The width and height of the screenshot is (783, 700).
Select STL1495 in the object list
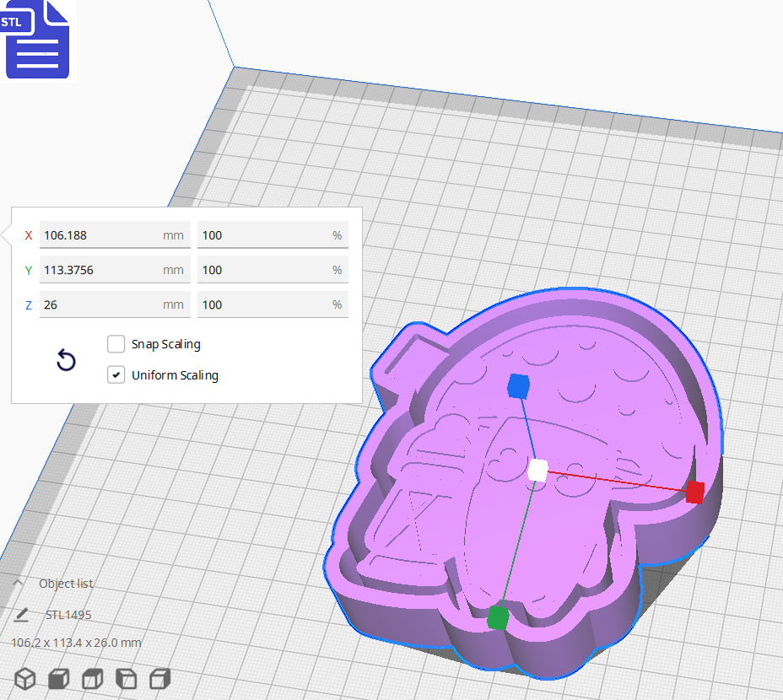(69, 614)
